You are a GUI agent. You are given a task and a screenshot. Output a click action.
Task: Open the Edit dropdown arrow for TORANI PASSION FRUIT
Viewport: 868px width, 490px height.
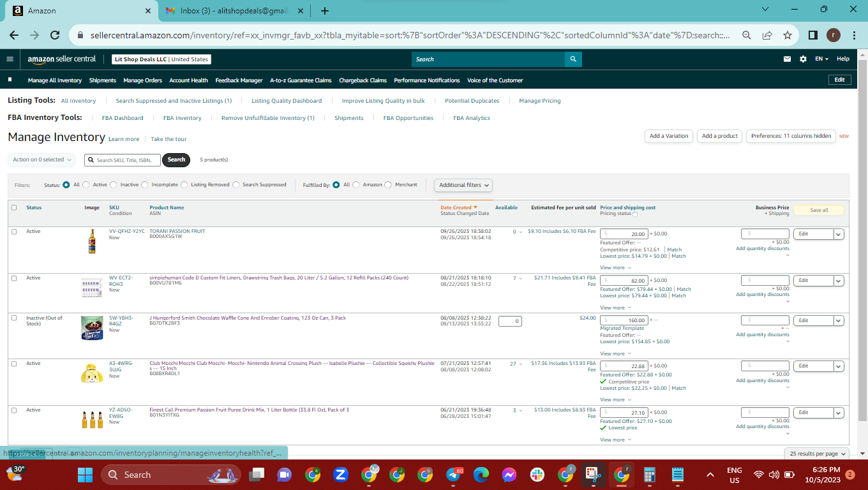point(839,234)
